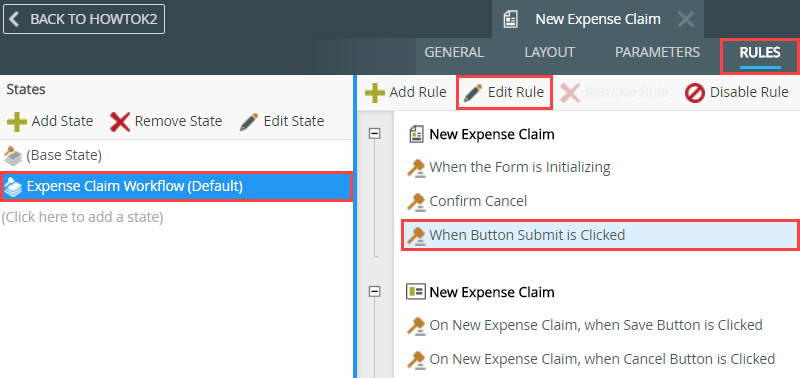Image resolution: width=800 pixels, height=378 pixels.
Task: Click the pencil Edit Rule icon
Action: (x=473, y=93)
